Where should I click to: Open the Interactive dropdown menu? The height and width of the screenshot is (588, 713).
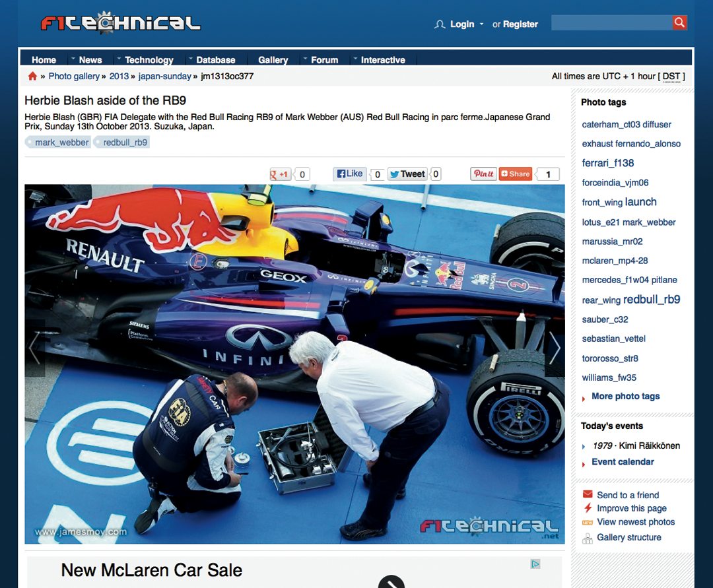tap(383, 59)
